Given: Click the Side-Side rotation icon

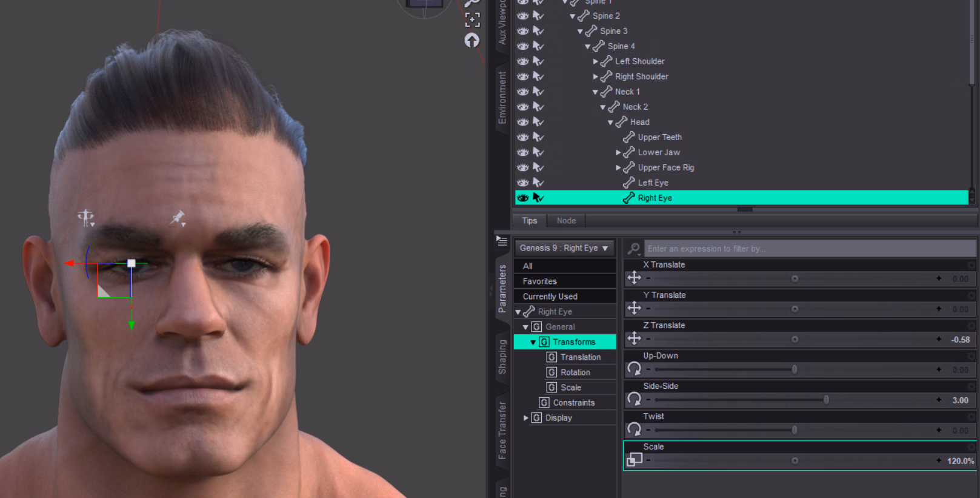Looking at the screenshot, I should (634, 399).
